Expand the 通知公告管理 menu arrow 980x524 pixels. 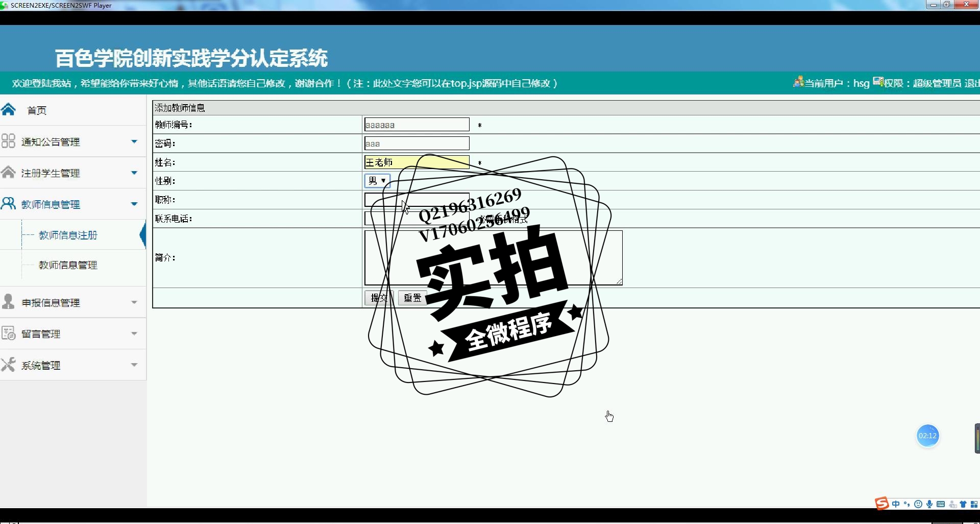point(134,141)
